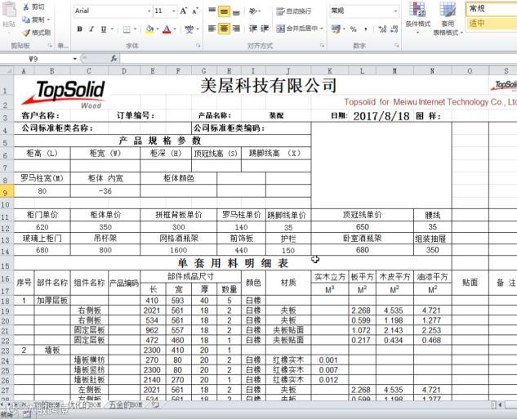Open the alignment (对齐方式) dialog launcher
The height and width of the screenshot is (420, 517).
point(322,46)
